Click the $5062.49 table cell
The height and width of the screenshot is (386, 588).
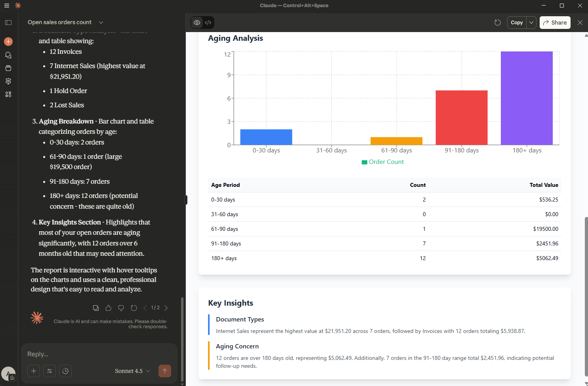click(x=547, y=258)
